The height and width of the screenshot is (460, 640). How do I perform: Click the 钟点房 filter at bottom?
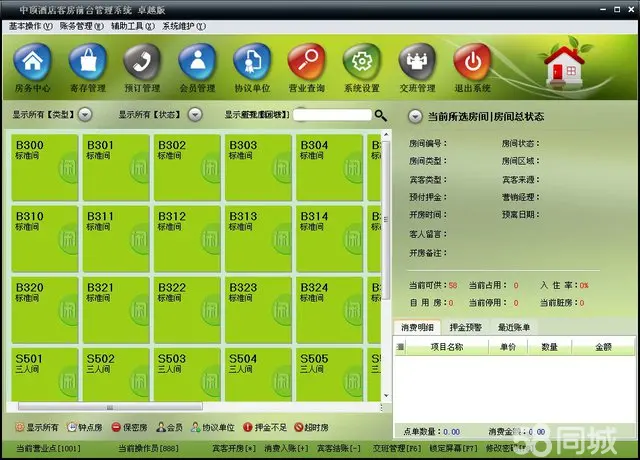(x=86, y=427)
